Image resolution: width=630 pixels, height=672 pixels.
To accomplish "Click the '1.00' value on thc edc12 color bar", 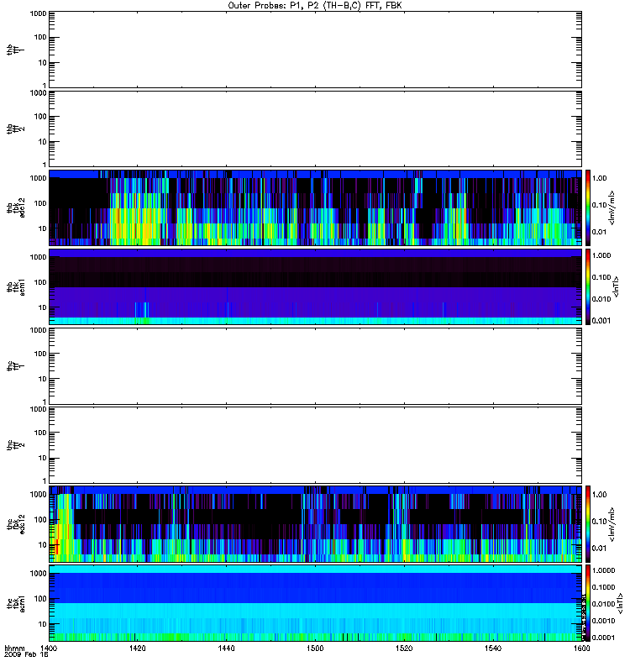I will pyautogui.click(x=599, y=495).
